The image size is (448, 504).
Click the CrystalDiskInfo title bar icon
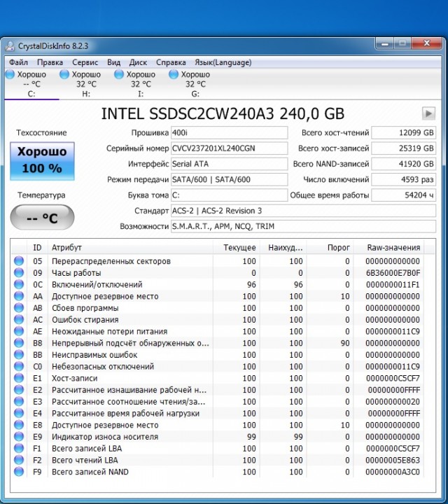[10, 46]
